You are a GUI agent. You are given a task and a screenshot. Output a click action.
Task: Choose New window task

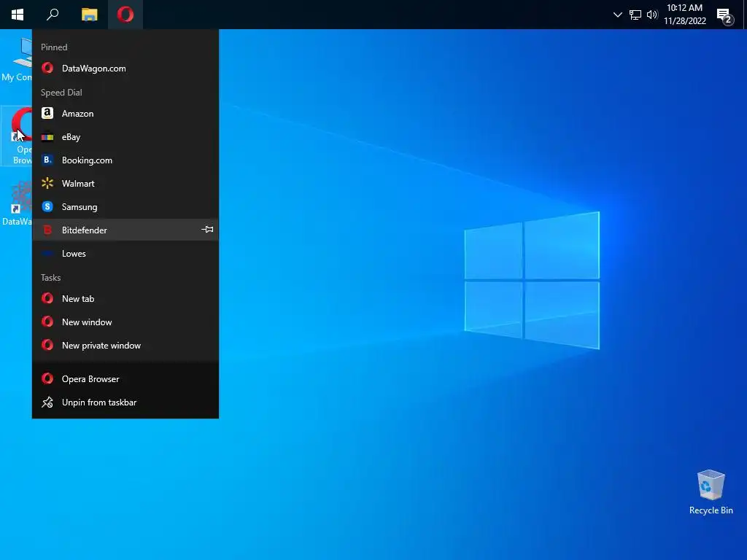[x=125, y=322]
